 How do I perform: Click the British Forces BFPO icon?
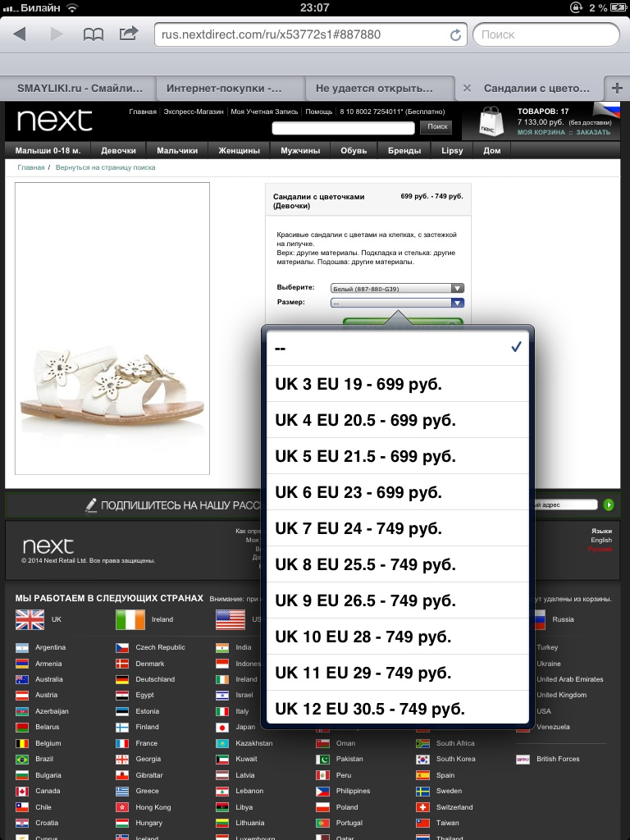click(523, 759)
